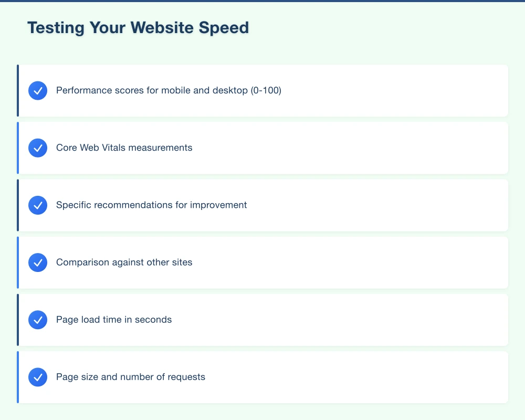Click the Page size and number of requests label
The width and height of the screenshot is (525, 420).
pyautogui.click(x=131, y=376)
